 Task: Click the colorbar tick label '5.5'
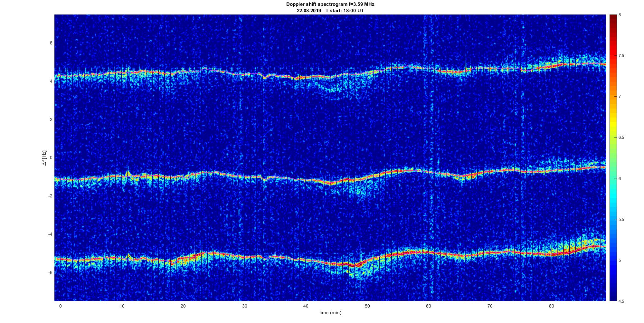point(621,219)
